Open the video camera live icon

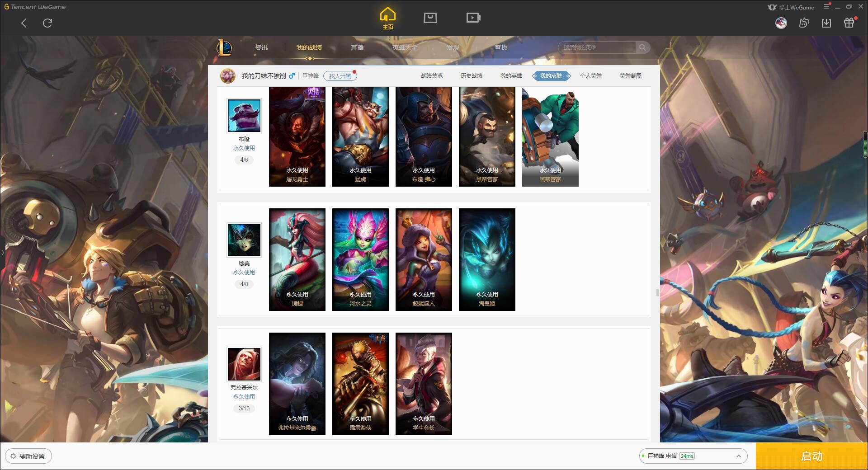tap(473, 18)
